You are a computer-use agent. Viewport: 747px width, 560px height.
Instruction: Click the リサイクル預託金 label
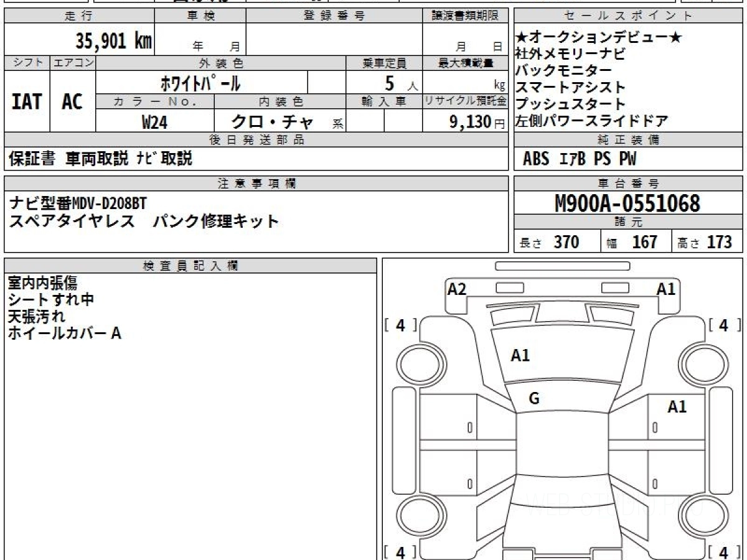coord(465,101)
